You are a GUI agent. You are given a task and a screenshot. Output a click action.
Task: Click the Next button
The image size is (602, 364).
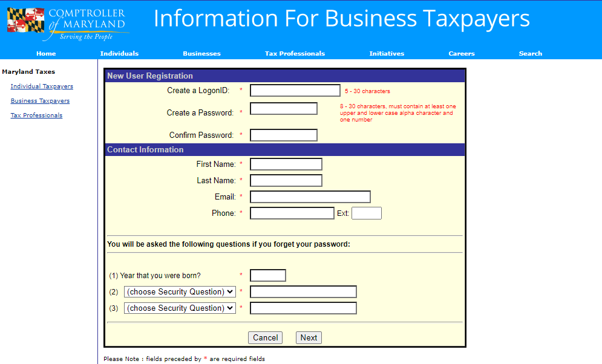(309, 337)
